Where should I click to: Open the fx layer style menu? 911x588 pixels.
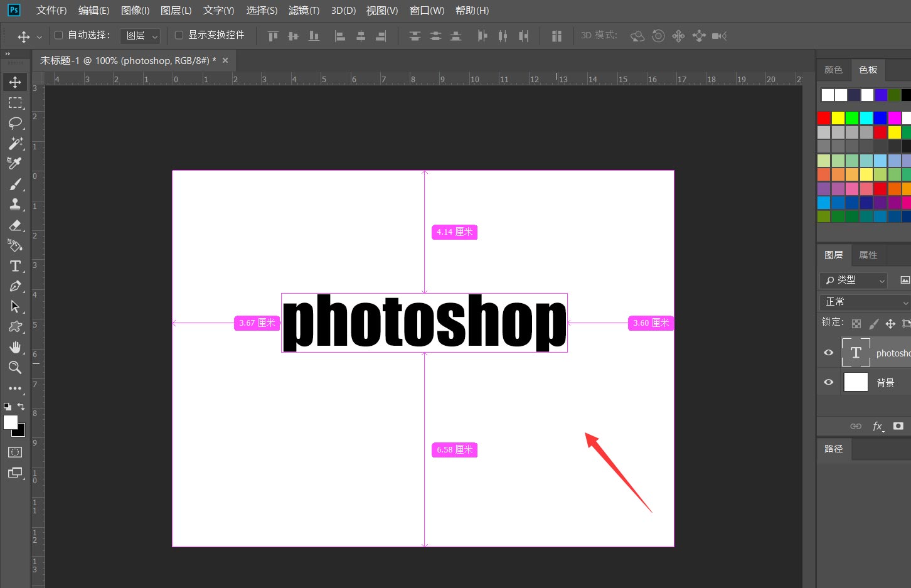[878, 426]
